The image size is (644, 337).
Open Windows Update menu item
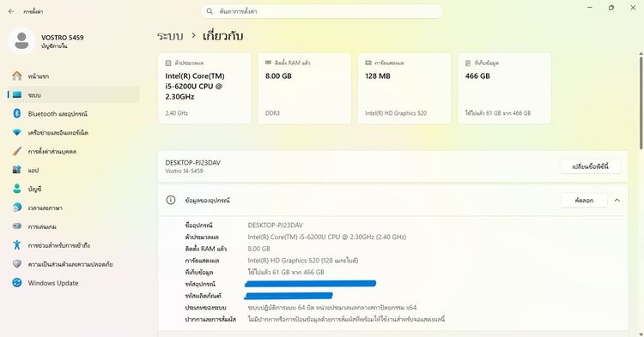pos(74,283)
